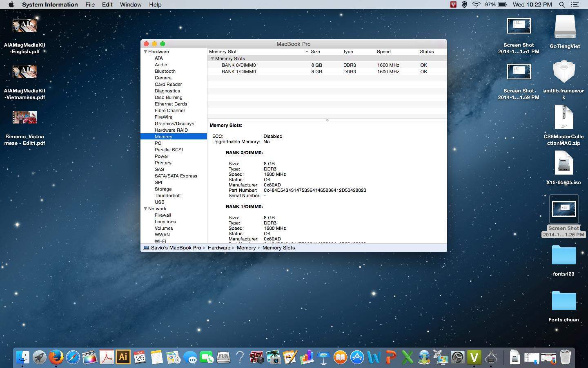Launch Launchpad rocket icon in Dock

click(40, 357)
